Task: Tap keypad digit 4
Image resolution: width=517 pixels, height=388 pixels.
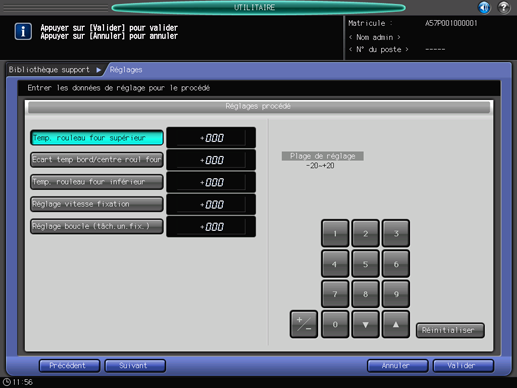Action: [x=335, y=264]
